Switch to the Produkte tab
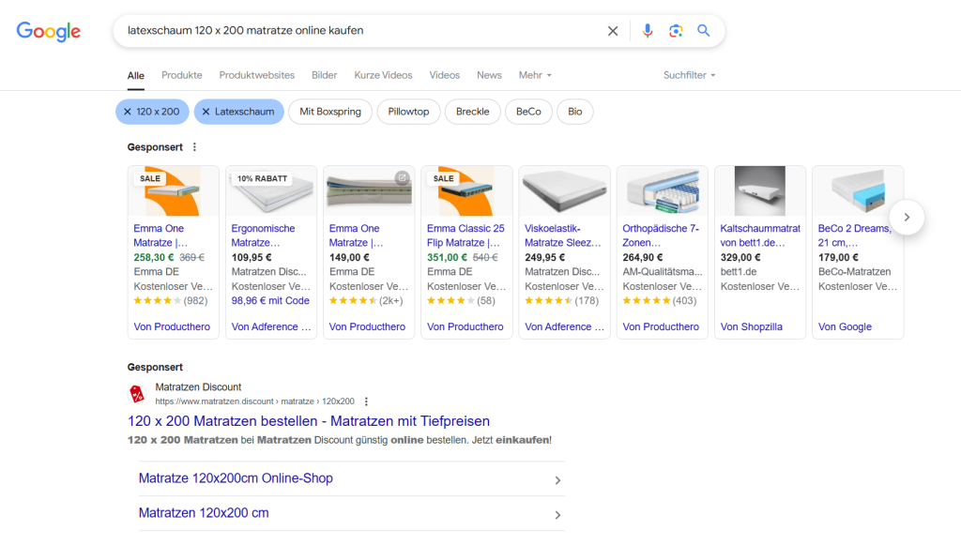Viewport: 961px width, 560px height. [181, 75]
